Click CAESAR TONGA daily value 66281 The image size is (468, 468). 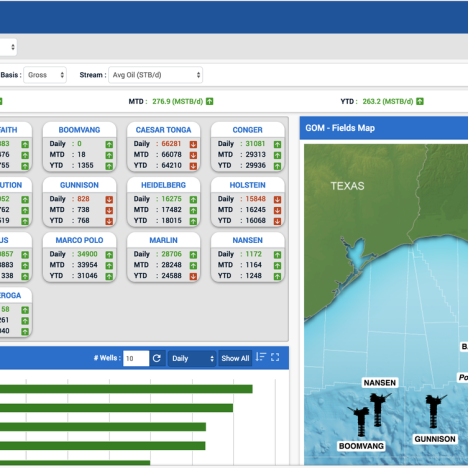tap(171, 144)
